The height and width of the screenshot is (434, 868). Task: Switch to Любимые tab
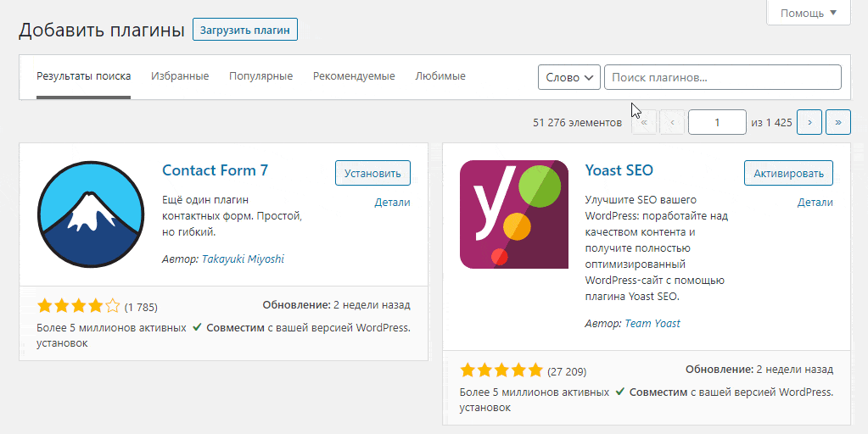click(440, 76)
